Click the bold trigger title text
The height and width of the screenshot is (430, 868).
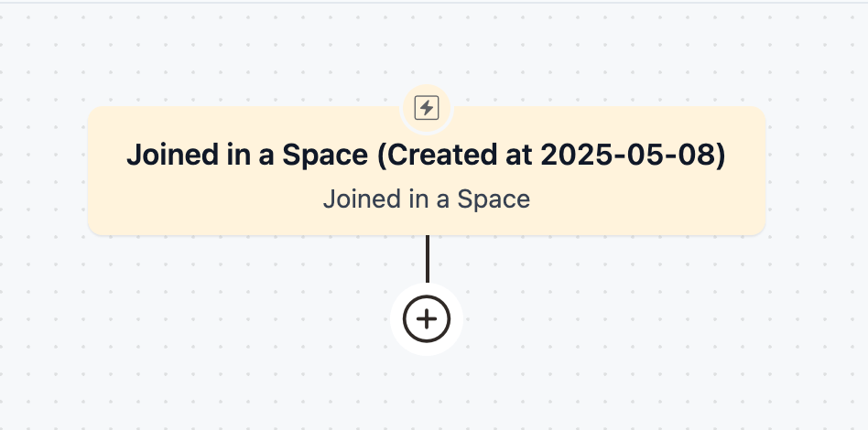(x=426, y=156)
